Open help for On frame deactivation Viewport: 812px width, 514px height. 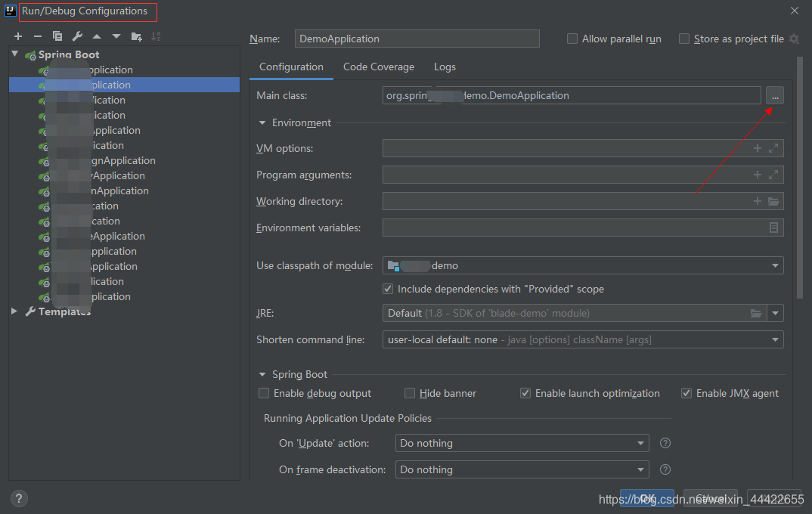[x=665, y=469]
